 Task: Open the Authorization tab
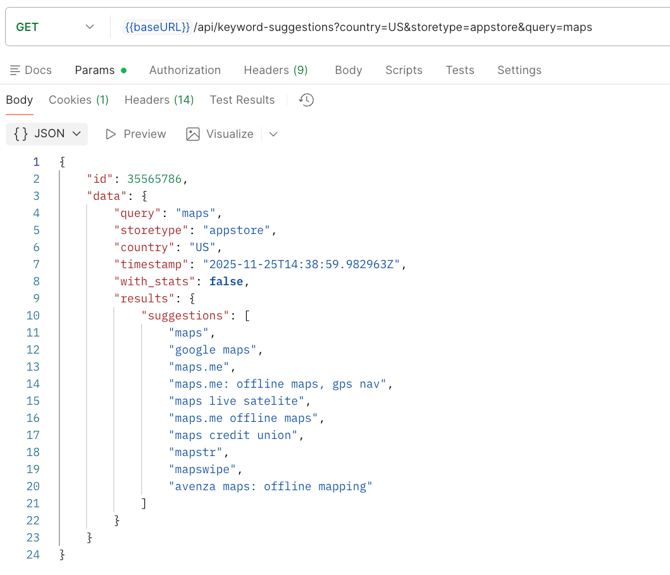(x=185, y=70)
